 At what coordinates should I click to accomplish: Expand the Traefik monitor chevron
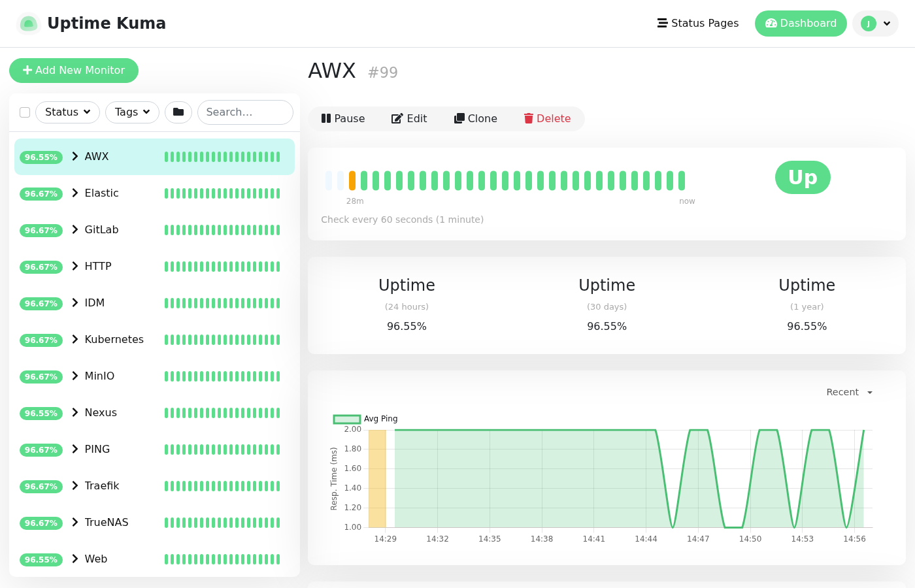point(75,486)
